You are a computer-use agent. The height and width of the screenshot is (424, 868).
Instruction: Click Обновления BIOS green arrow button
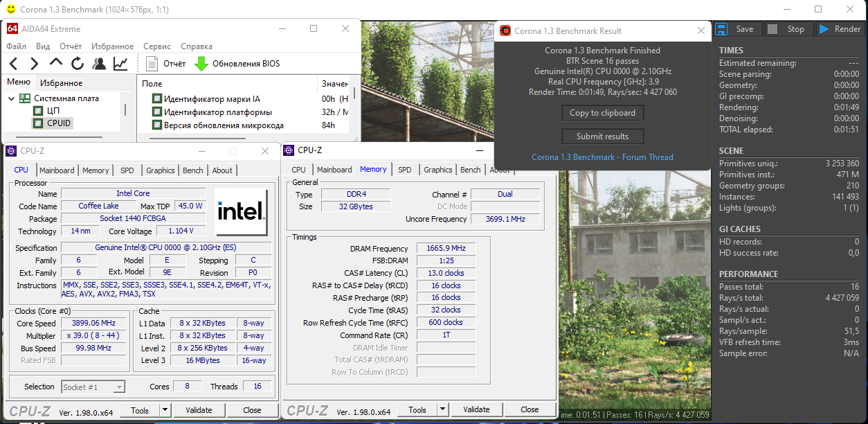point(237,64)
